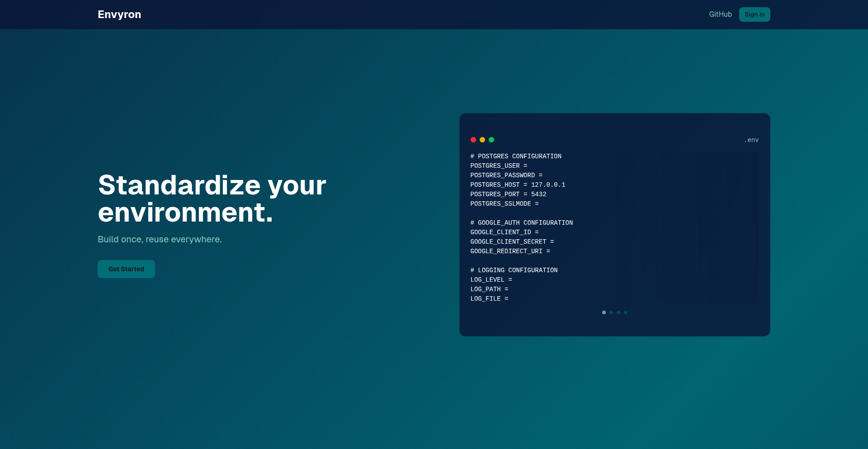Select the third carousel dot
868x449 pixels.
pyautogui.click(x=618, y=312)
